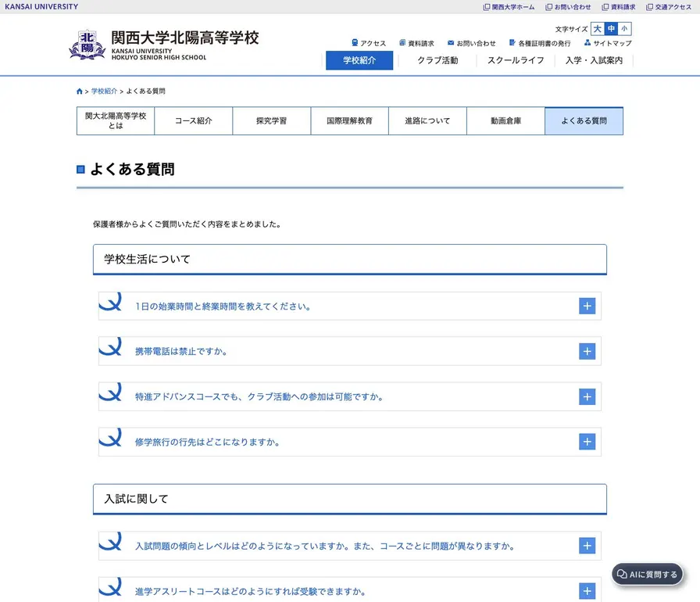This screenshot has width=700, height=602.
Task: Open top bar 資料請求 external link
Action: 619,7
